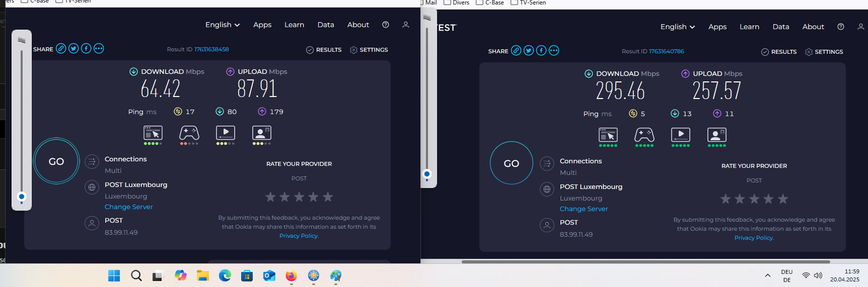Screen dimensions: 868x287
Task: Open File Explorer from the taskbar
Action: click(x=203, y=275)
